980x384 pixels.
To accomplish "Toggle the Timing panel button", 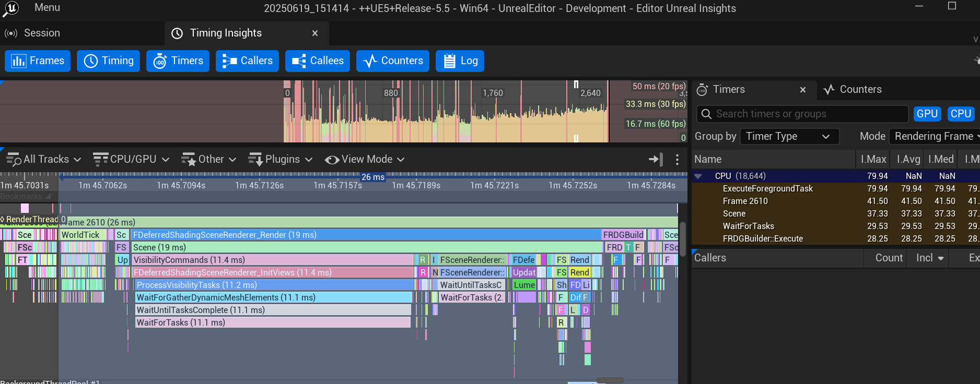I will [109, 61].
